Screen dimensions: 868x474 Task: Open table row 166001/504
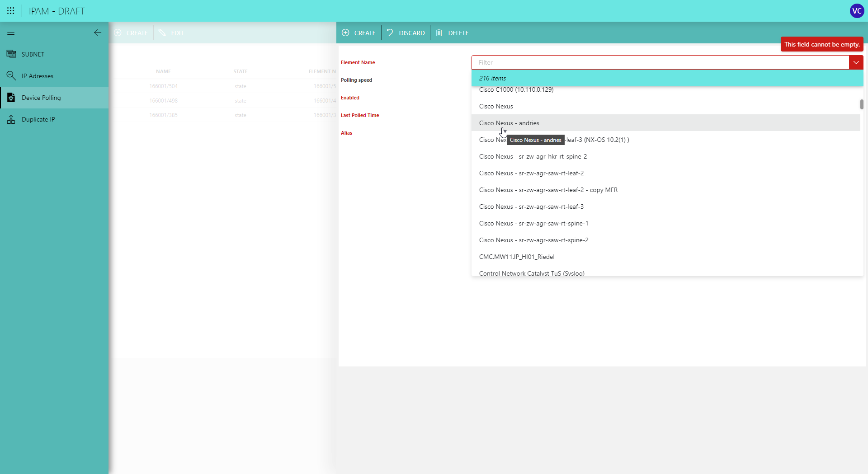[224, 86]
